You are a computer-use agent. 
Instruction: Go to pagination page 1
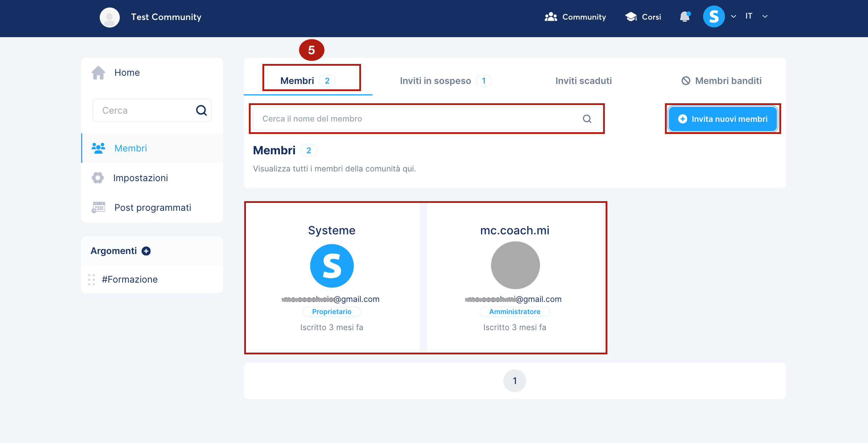click(515, 381)
